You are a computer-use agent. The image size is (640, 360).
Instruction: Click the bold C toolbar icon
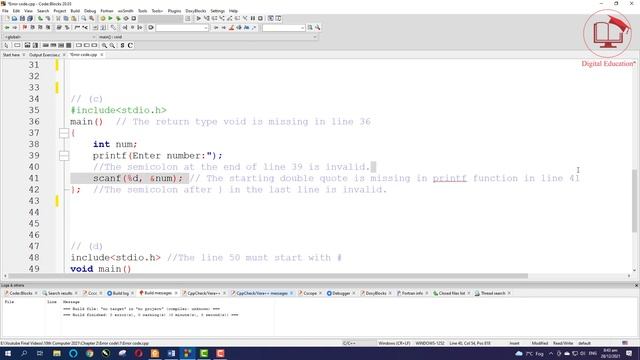click(x=130, y=45)
